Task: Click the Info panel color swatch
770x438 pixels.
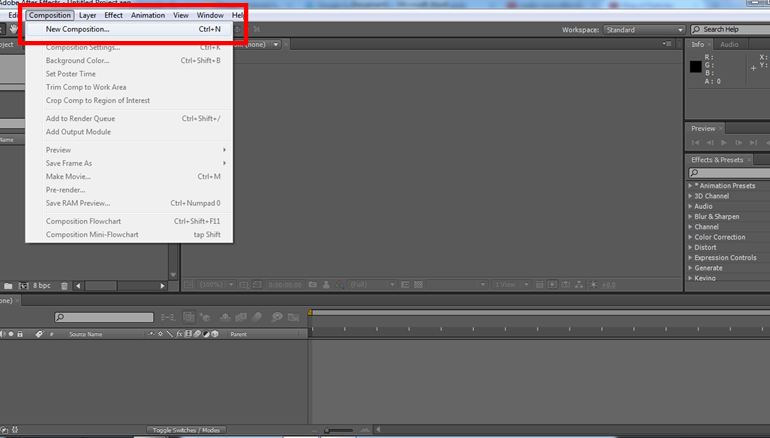Action: click(x=695, y=67)
